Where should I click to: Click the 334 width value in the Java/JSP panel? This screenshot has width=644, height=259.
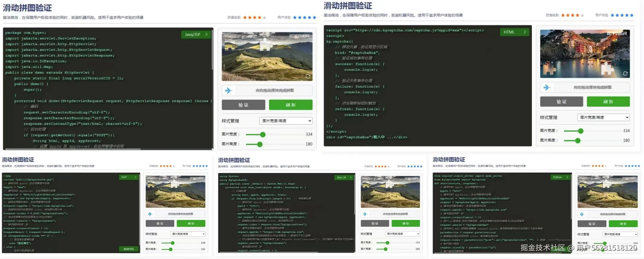click(309, 135)
